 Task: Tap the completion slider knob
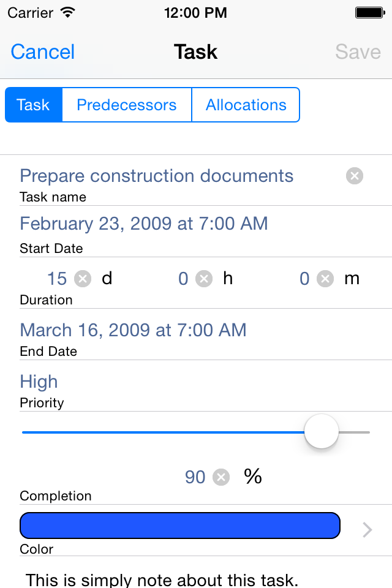(322, 432)
